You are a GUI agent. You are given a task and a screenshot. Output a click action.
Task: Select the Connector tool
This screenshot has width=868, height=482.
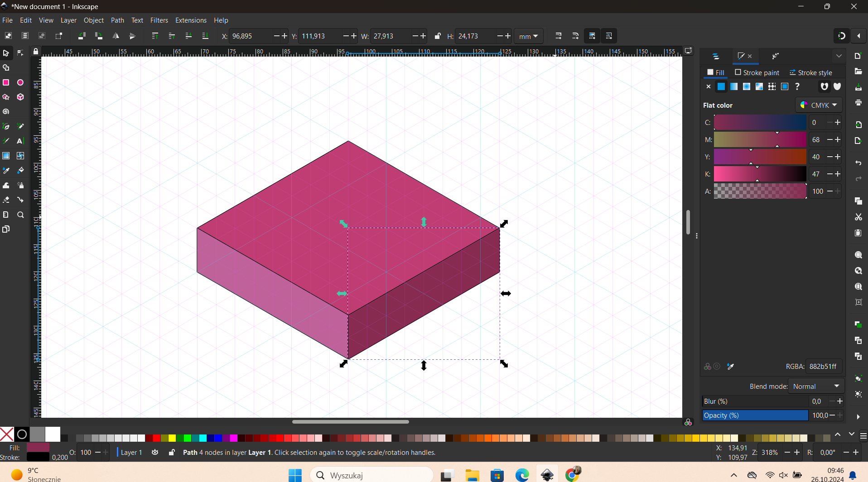20,200
